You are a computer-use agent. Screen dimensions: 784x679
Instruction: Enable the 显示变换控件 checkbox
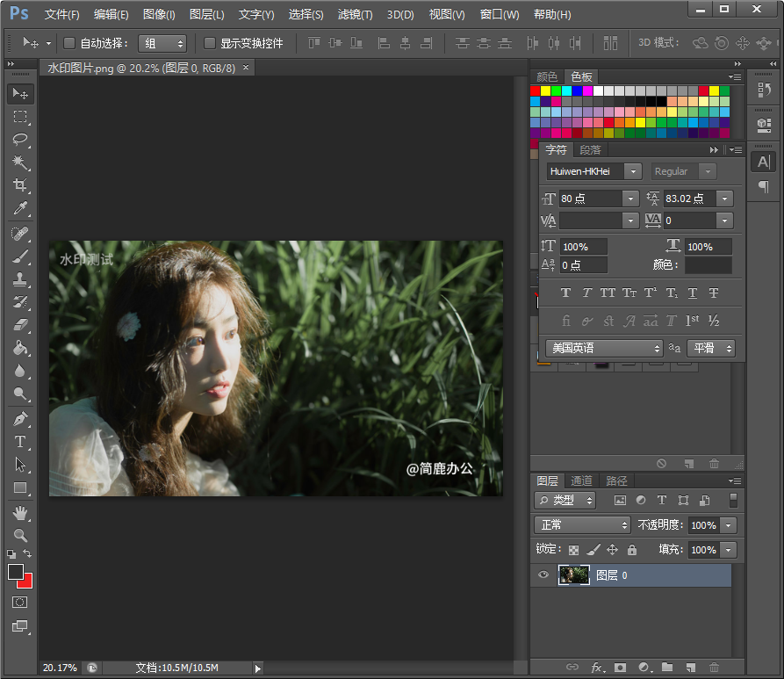click(210, 43)
